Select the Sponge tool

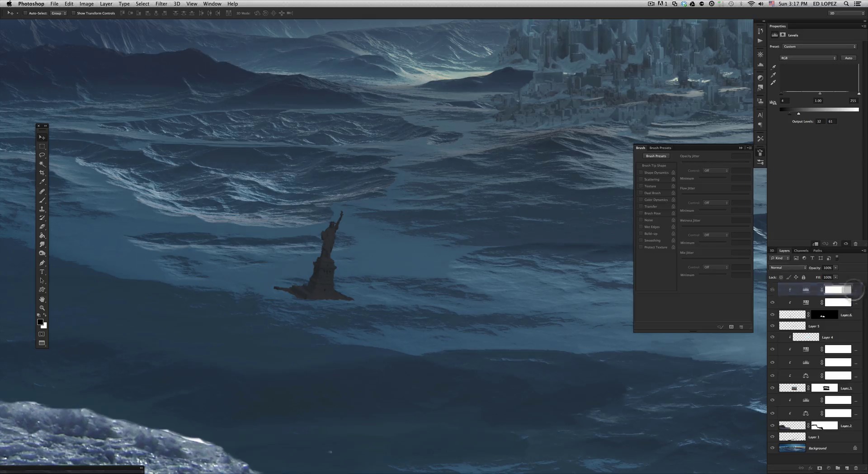(42, 253)
